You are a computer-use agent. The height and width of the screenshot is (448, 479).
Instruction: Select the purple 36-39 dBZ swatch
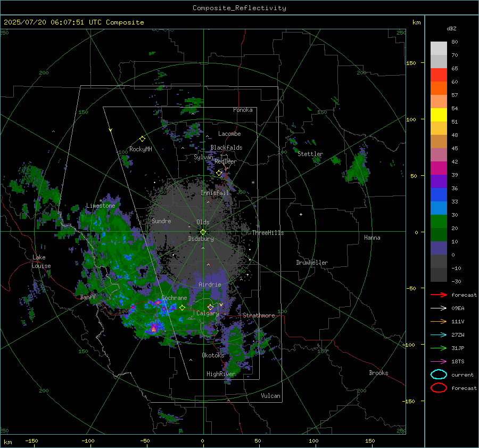[439, 181]
